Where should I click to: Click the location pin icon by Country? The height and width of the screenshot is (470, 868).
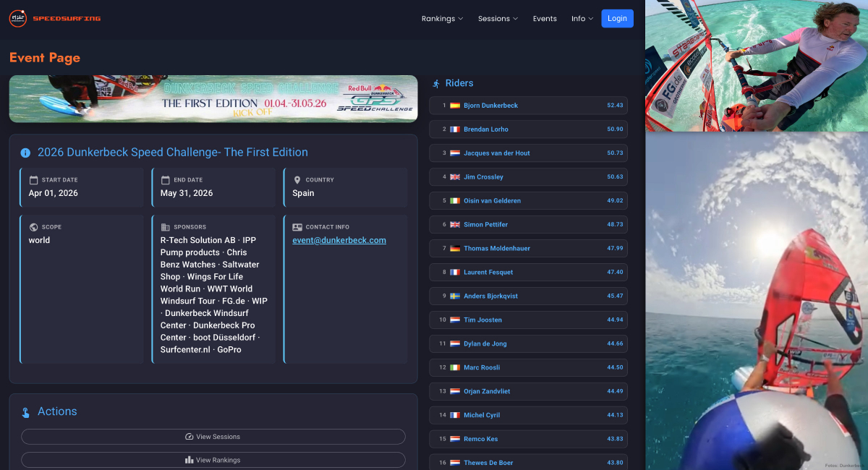coord(297,180)
